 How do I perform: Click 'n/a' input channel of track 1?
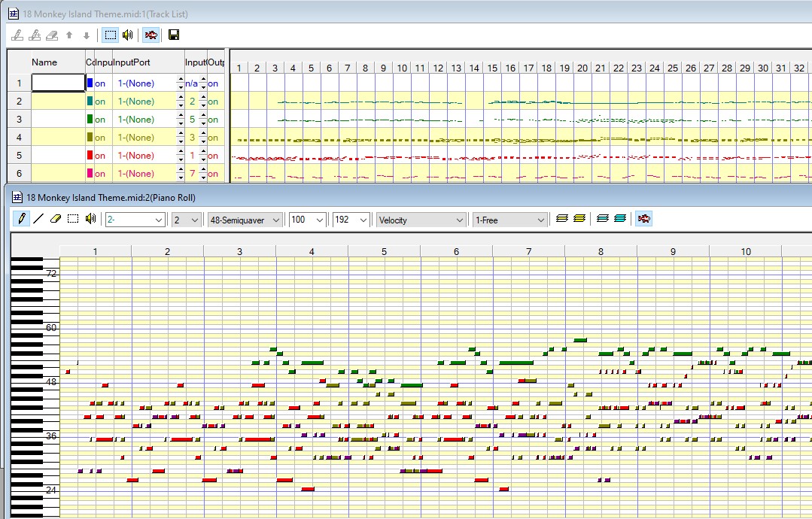pyautogui.click(x=192, y=83)
